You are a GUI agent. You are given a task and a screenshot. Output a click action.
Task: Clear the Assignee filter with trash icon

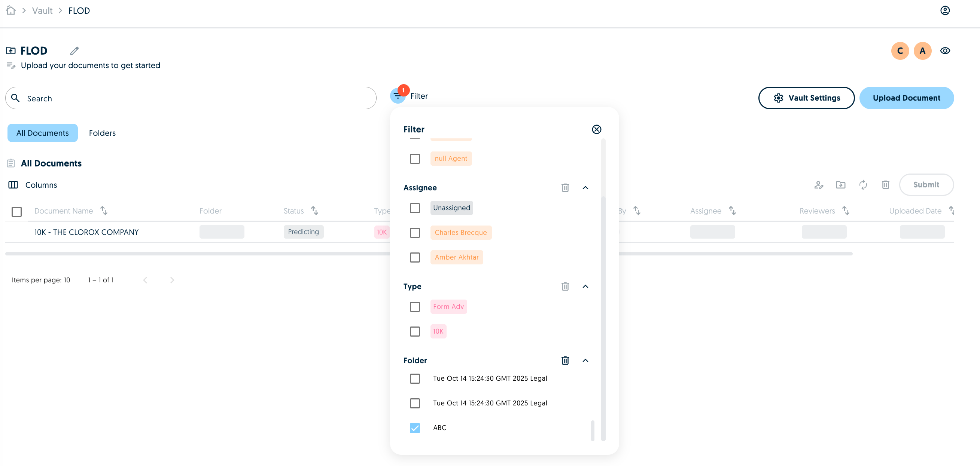coord(565,188)
